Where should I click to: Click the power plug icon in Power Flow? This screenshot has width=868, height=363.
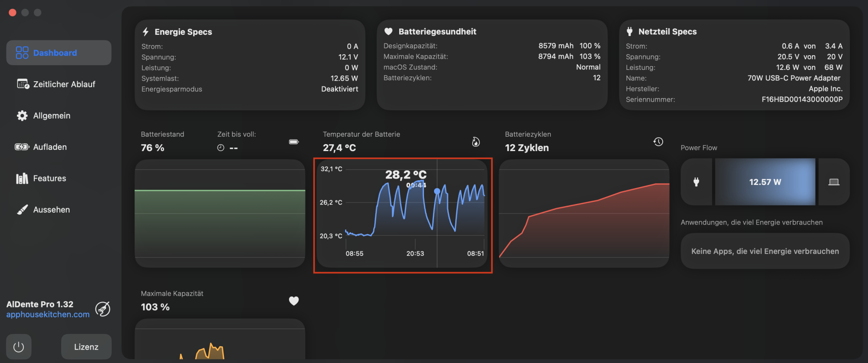(696, 182)
